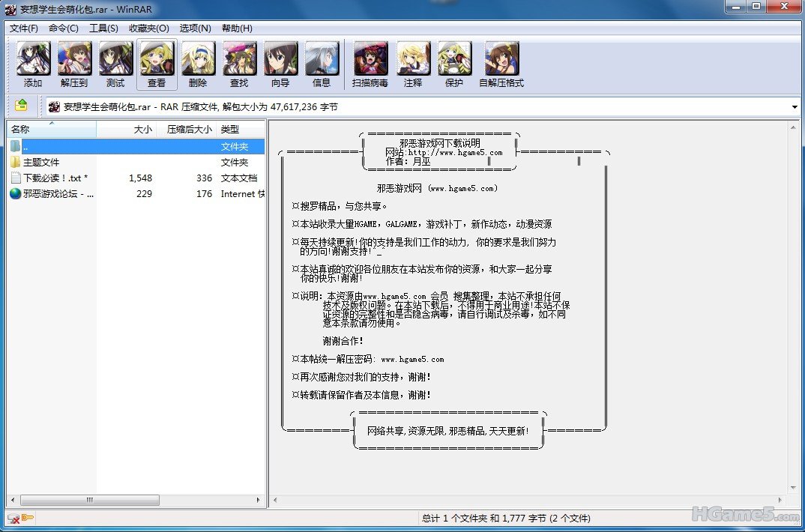Click the 测试 (Test) toolbar icon
This screenshot has width=805, height=532.
(115, 64)
